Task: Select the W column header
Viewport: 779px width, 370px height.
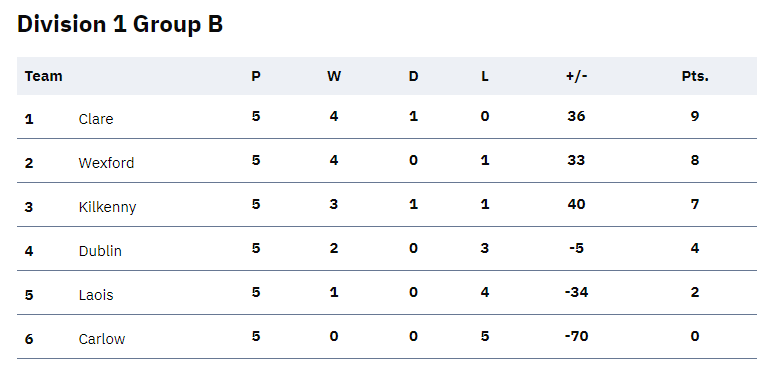Action: click(334, 76)
